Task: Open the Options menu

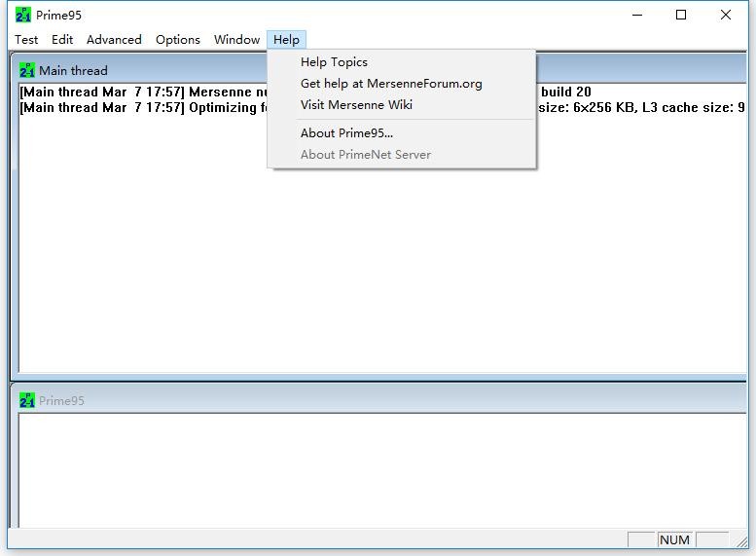Action: pyautogui.click(x=177, y=40)
